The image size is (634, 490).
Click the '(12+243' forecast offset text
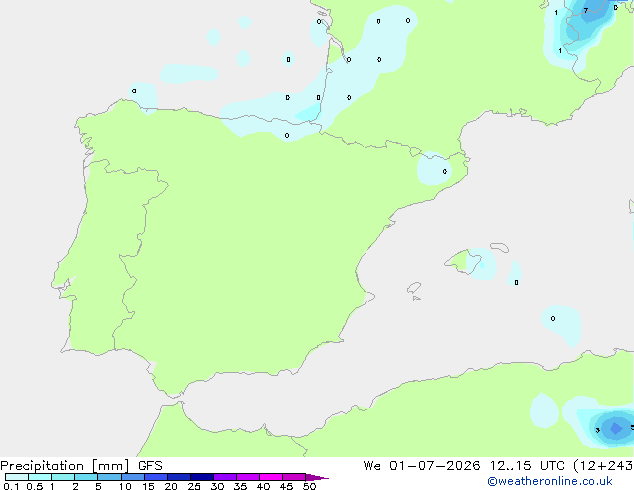point(603,466)
